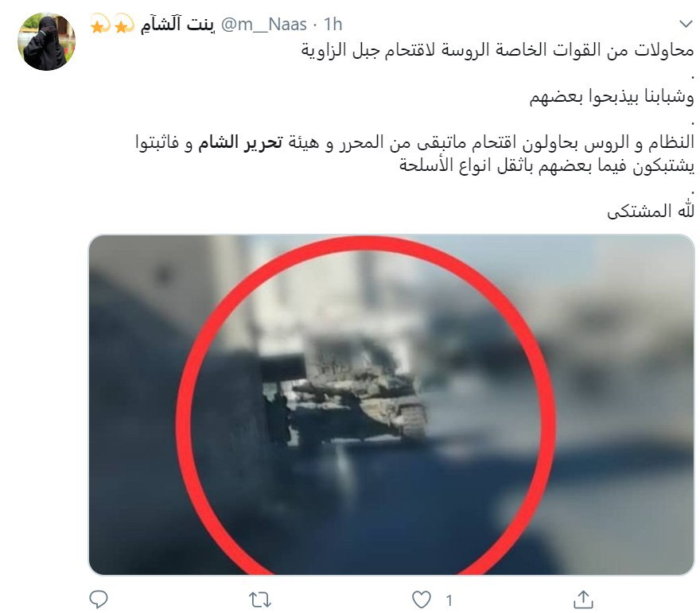Click the author display name بنت الشام
The height and width of the screenshot is (613, 700).
[177, 25]
